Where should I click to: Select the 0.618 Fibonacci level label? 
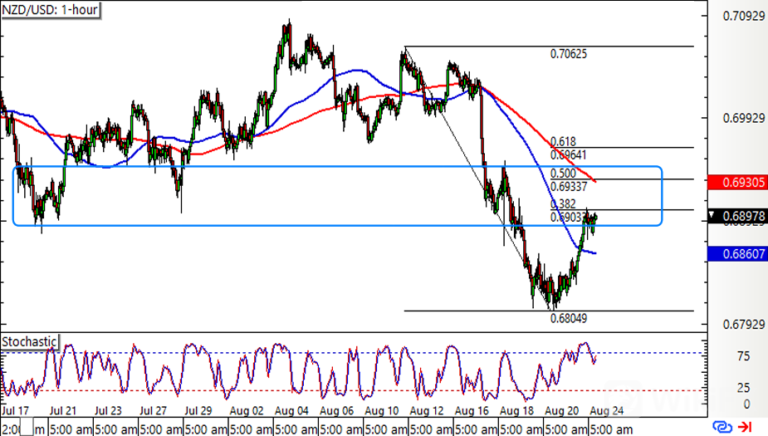click(x=564, y=143)
